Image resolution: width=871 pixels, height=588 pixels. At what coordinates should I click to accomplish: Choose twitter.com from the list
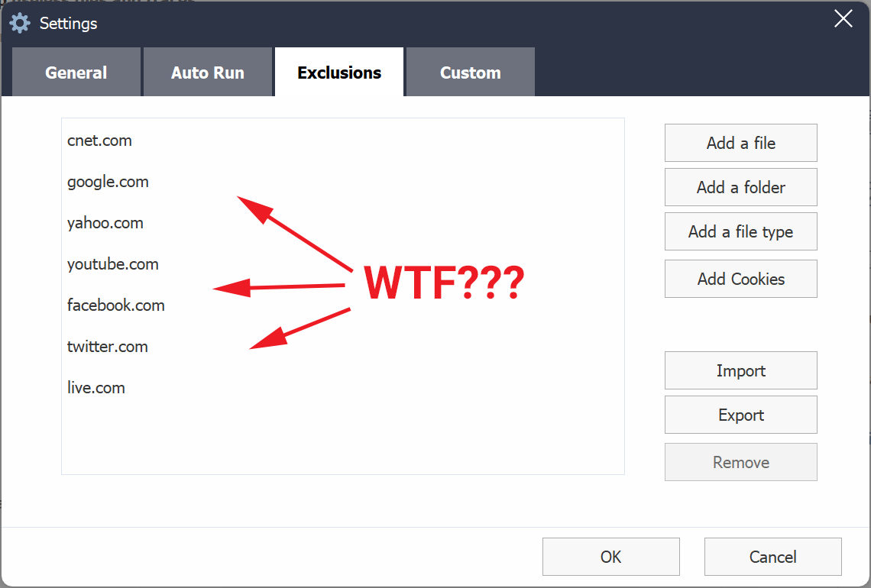click(108, 347)
